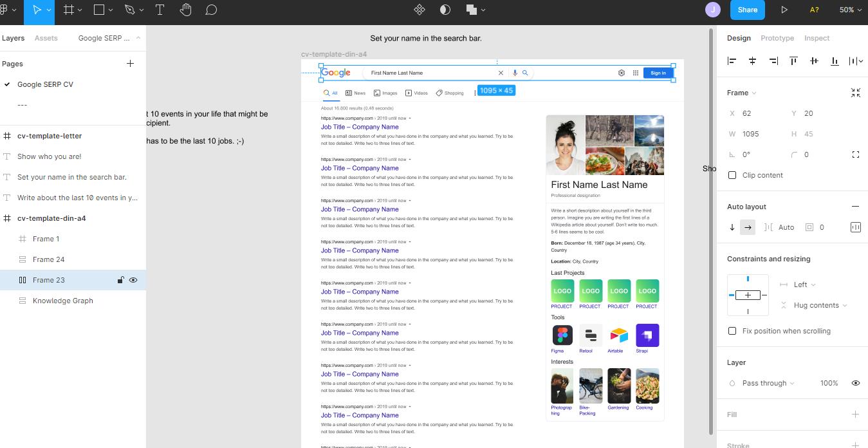
Task: Select Frame 1 layer
Action: click(x=46, y=239)
